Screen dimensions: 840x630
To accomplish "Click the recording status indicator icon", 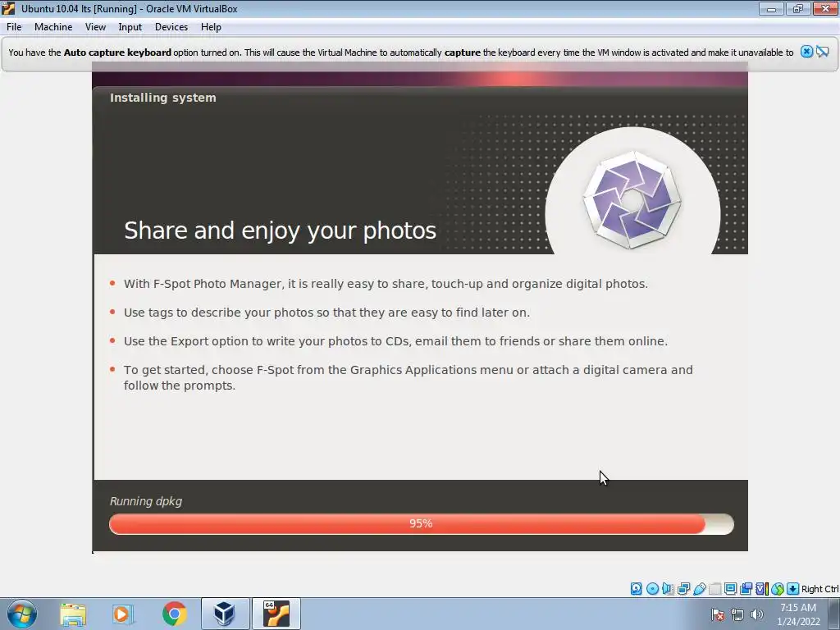I will coord(746,589).
